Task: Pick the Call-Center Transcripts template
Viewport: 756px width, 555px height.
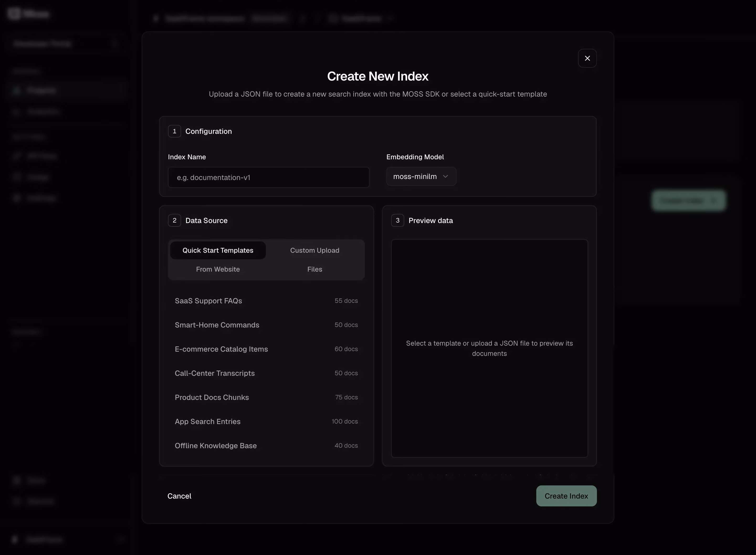Action: coord(266,373)
